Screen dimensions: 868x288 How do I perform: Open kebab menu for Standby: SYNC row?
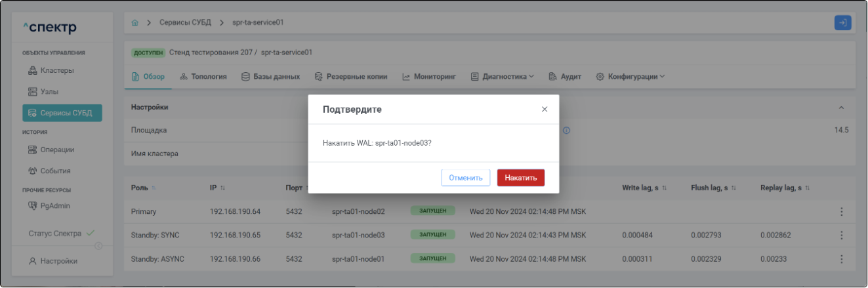(x=841, y=236)
